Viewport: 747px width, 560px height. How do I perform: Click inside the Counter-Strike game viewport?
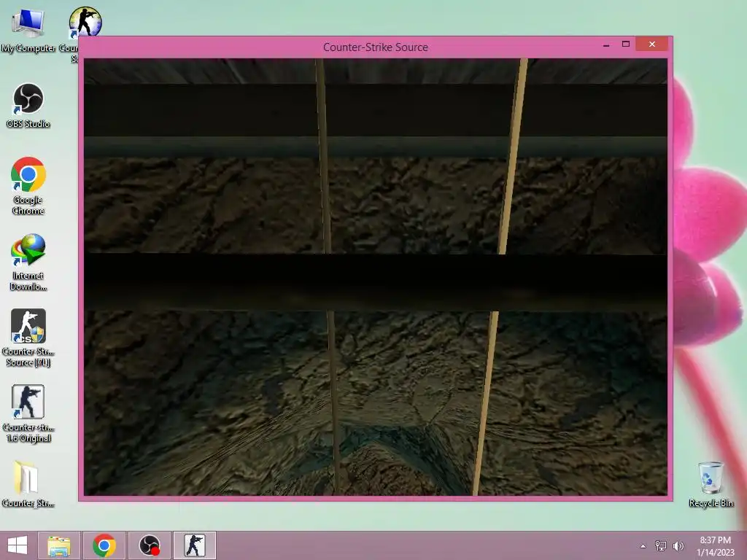(376, 276)
